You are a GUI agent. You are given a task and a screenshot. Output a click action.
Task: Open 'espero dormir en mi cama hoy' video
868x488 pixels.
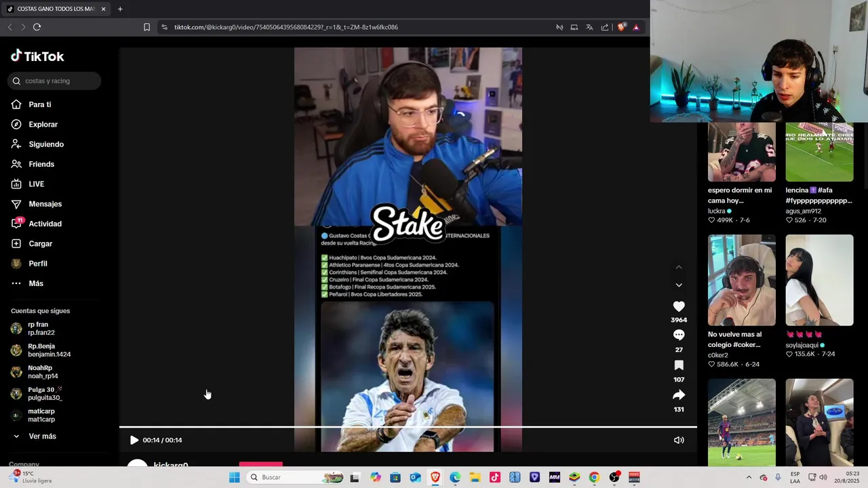(x=742, y=152)
